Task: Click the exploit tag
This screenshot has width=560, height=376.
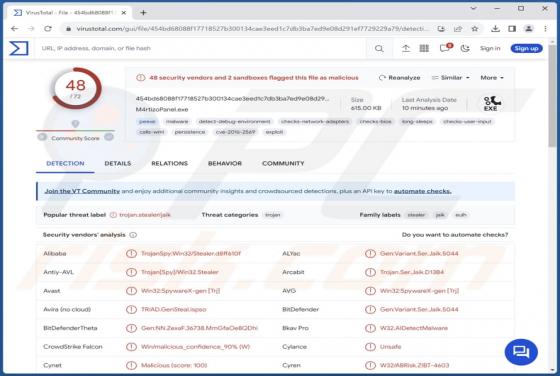Action: click(274, 132)
